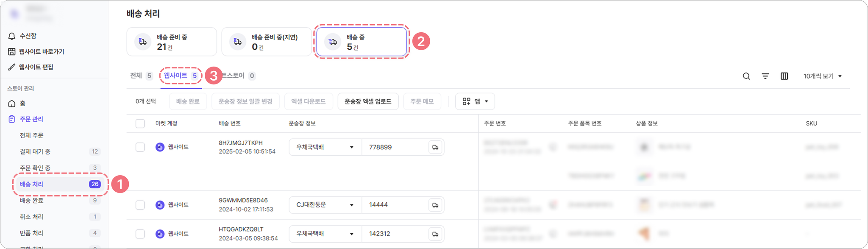The width and height of the screenshot is (868, 249).
Task: Click tracking truck icon for 14444
Action: point(435,205)
